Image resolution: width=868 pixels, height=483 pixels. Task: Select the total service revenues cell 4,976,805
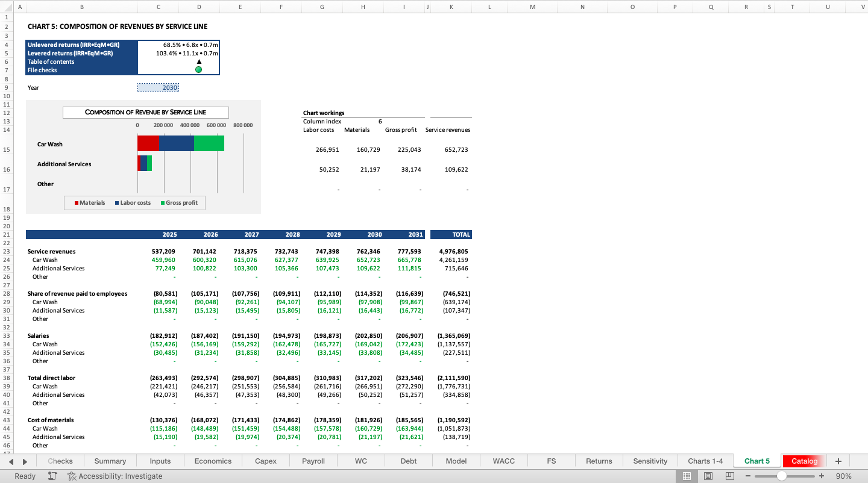[451, 252]
